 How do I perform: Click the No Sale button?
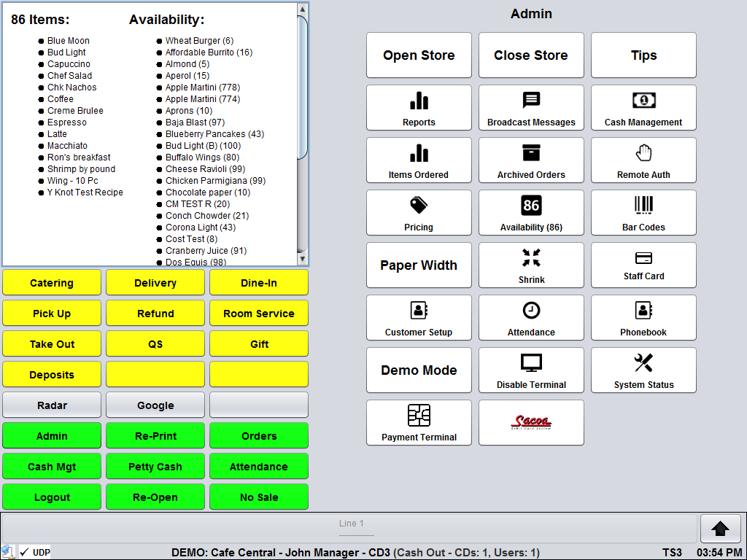tap(259, 497)
